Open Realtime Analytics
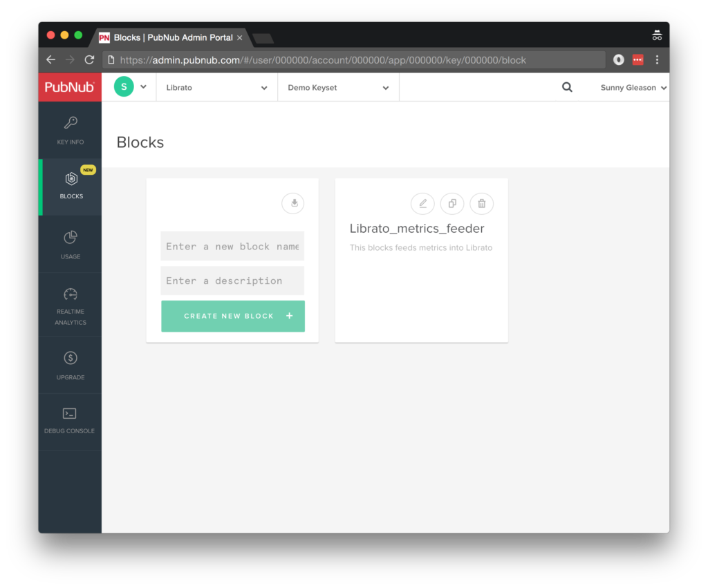The height and width of the screenshot is (588, 708). click(x=70, y=301)
